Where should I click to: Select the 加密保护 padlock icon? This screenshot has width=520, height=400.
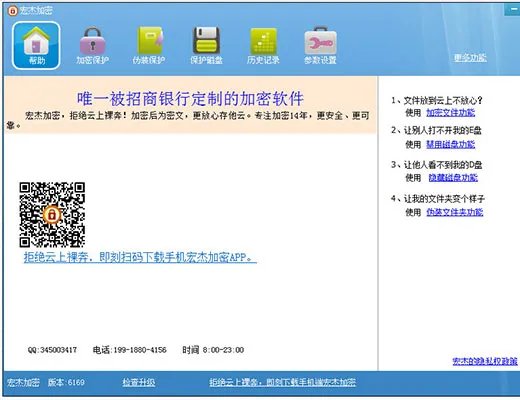point(92,45)
